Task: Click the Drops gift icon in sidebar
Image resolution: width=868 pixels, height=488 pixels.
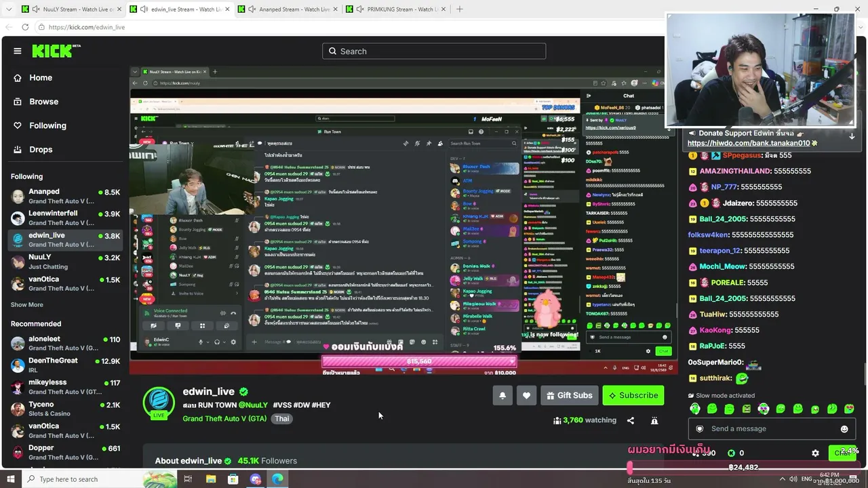Action: [18, 149]
